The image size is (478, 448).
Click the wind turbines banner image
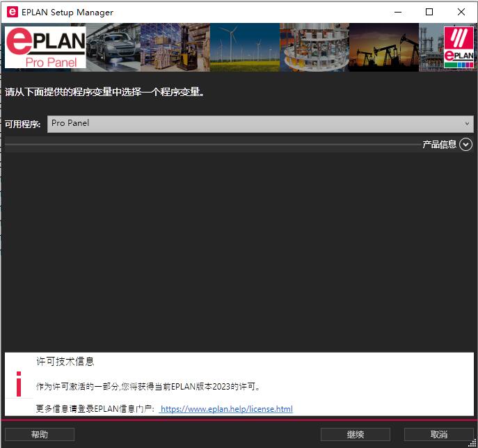coord(245,47)
